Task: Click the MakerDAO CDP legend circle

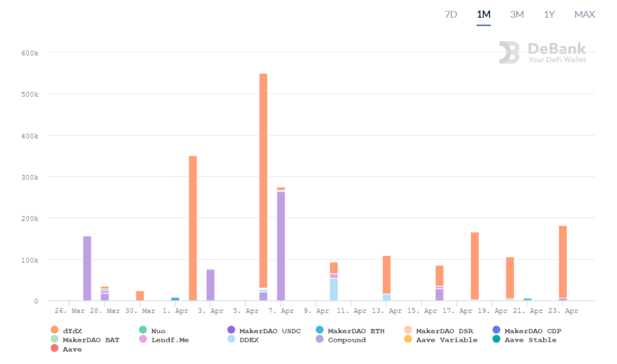Action: pos(496,331)
